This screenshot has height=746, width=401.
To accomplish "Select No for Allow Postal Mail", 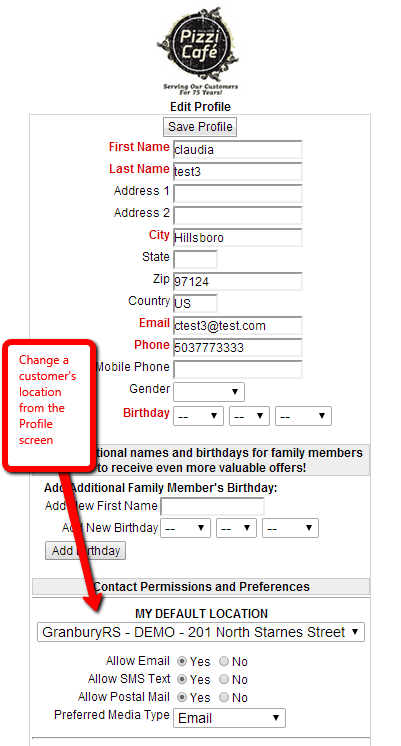I will [x=224, y=697].
